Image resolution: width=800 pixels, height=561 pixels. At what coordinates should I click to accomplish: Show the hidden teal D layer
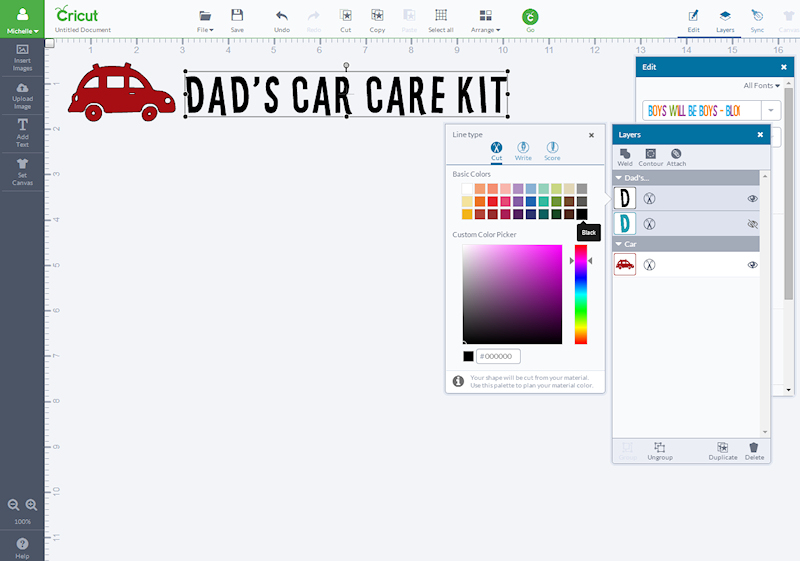pyautogui.click(x=753, y=224)
